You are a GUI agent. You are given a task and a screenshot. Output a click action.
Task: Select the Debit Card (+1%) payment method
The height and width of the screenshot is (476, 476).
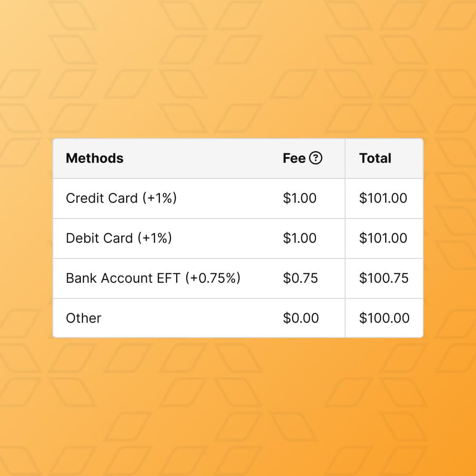[119, 238]
